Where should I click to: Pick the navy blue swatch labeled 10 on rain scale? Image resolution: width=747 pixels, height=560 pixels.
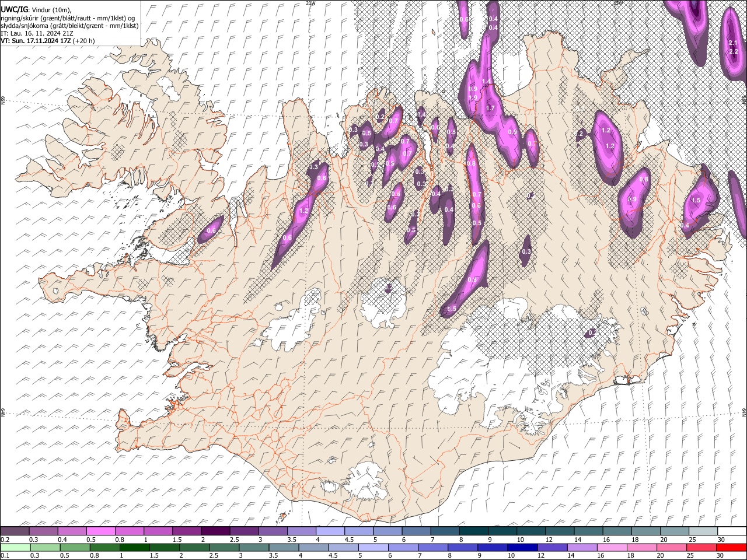pyautogui.click(x=522, y=548)
